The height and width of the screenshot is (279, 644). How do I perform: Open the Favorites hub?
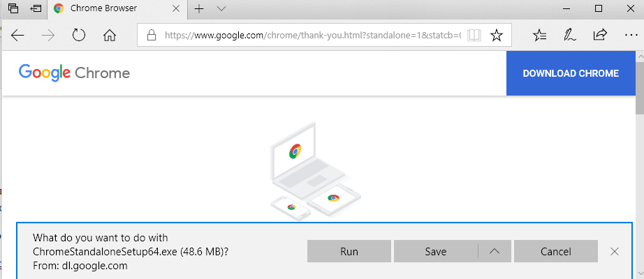pos(540,36)
